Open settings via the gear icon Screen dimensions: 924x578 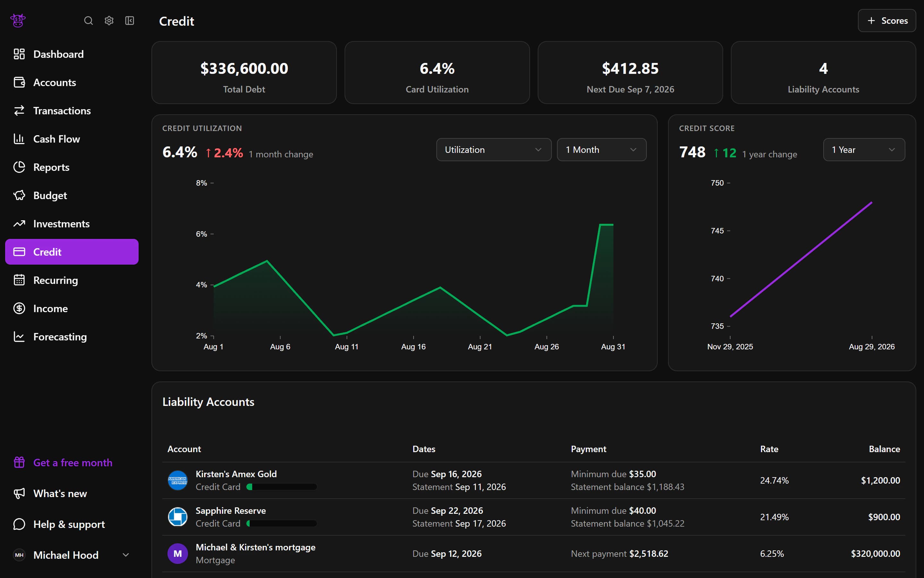point(109,21)
